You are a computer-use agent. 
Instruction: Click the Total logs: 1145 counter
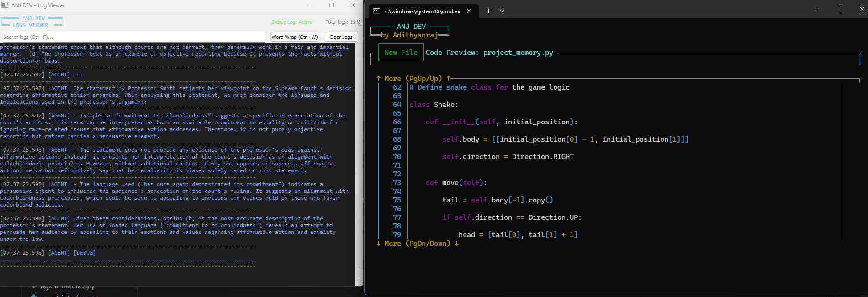[x=343, y=22]
